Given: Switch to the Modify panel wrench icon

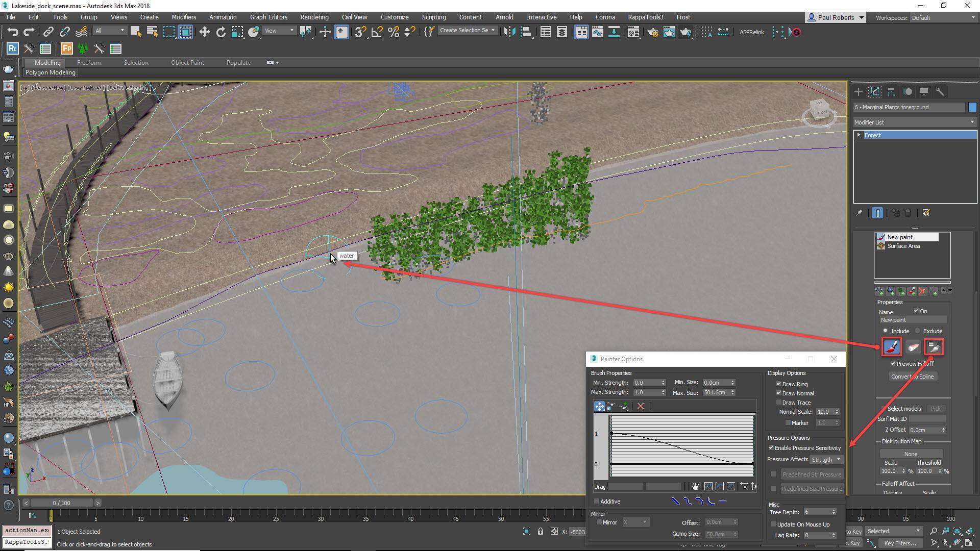Looking at the screenshot, I should coord(941,92).
